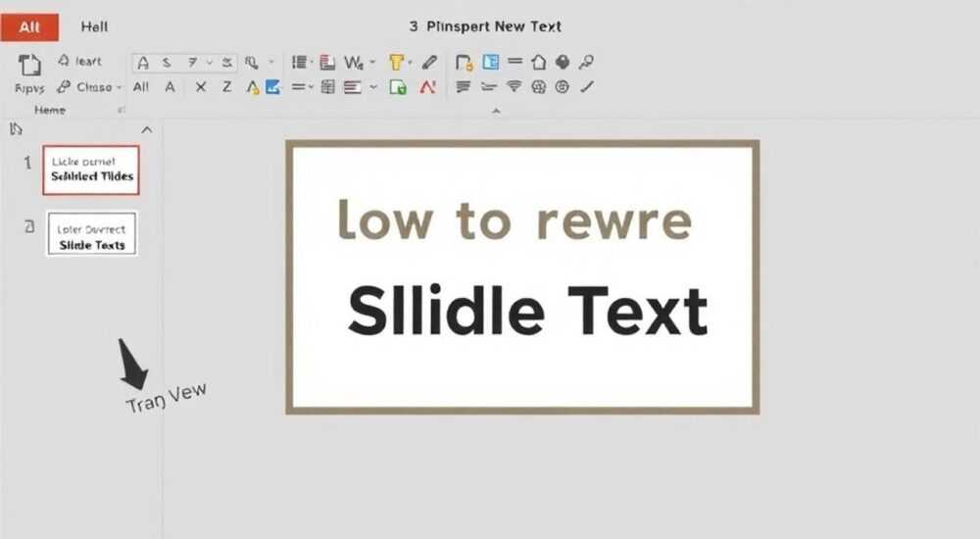Select slide 1 thumbnail Sdhlect Tlides

coord(91,171)
